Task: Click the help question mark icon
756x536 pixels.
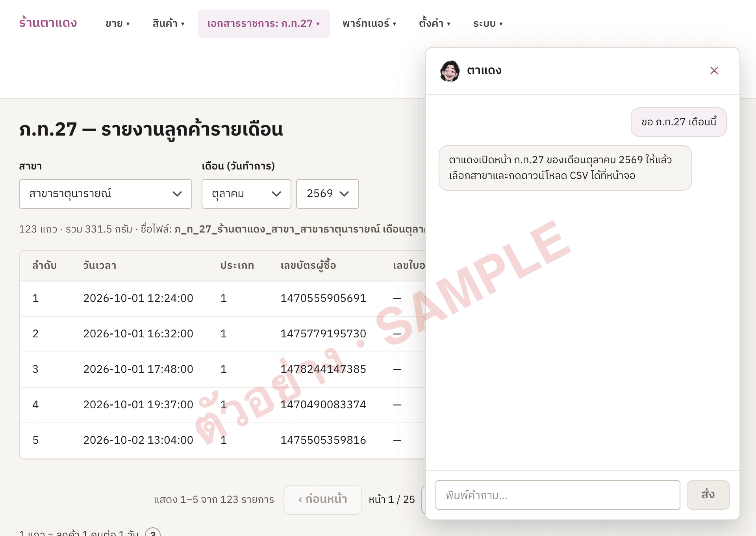Action: (153, 532)
